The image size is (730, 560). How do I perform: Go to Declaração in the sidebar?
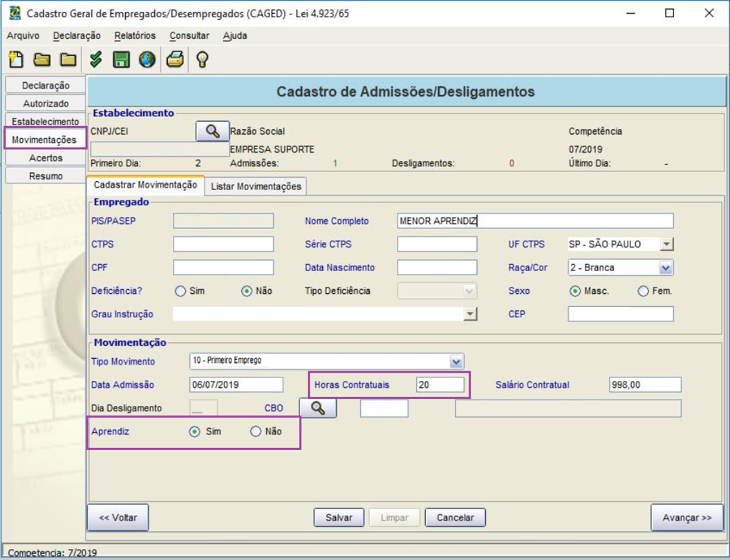coord(46,85)
